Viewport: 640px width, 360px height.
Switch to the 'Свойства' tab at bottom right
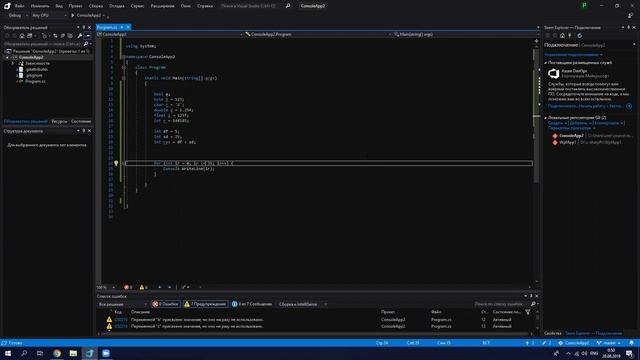pos(553,333)
